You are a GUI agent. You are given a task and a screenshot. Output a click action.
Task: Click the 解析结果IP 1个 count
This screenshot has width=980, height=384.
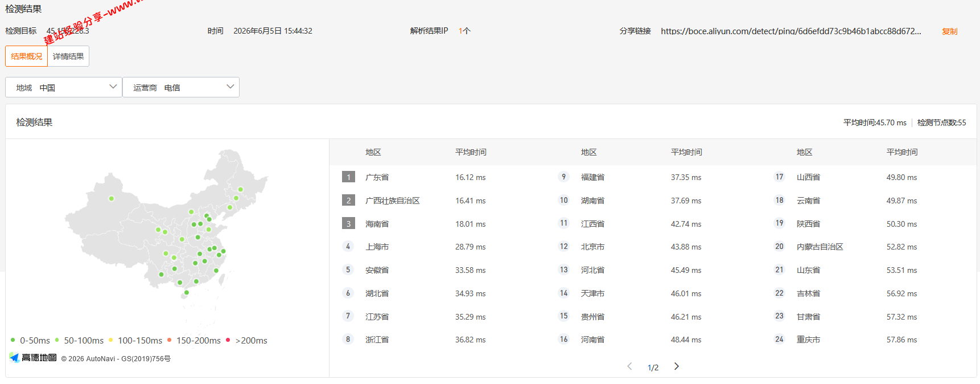(x=464, y=31)
